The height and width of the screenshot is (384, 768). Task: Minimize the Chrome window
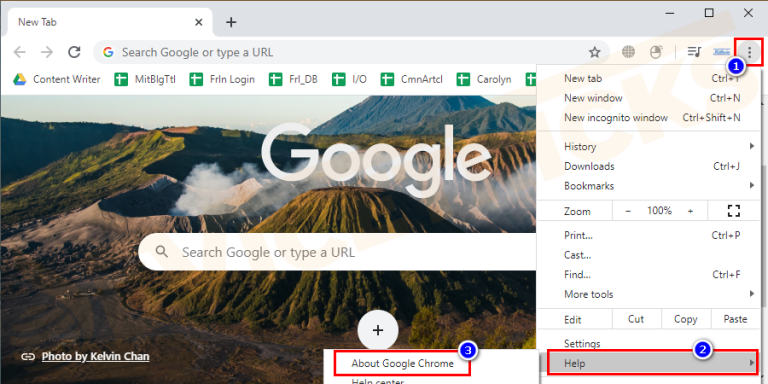coord(670,13)
